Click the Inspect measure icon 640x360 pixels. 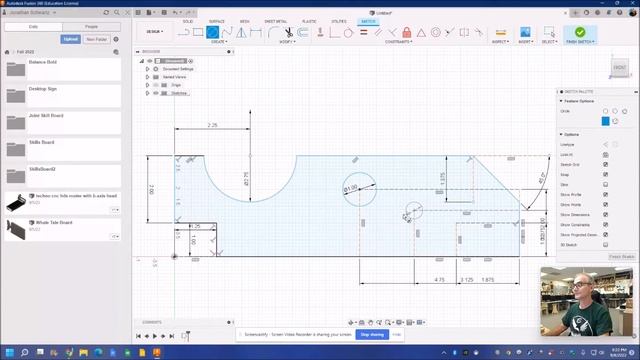(500, 32)
